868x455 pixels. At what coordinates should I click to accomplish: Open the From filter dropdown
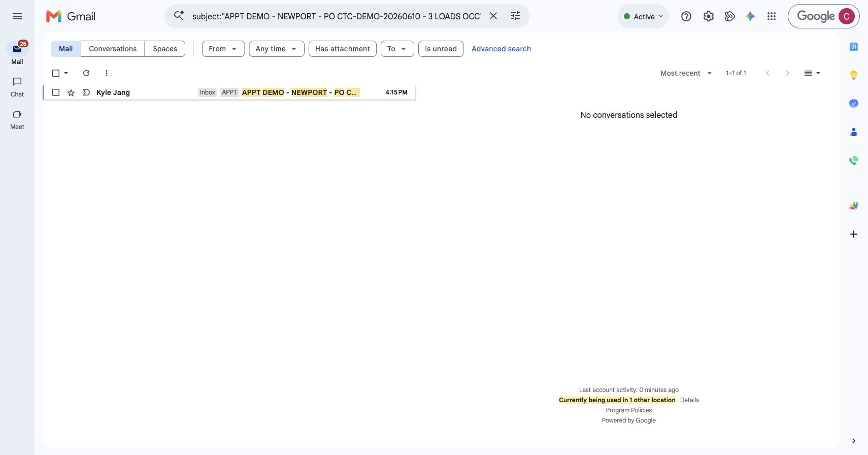click(x=223, y=49)
